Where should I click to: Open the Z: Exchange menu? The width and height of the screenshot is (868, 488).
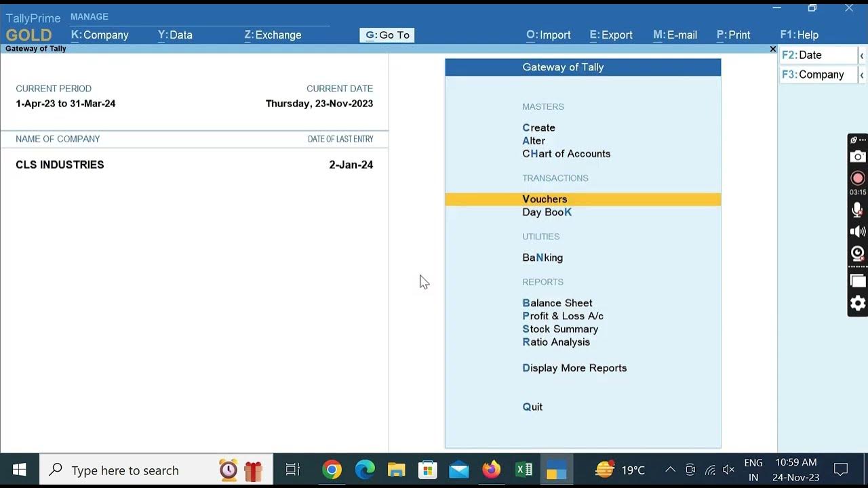273,35
